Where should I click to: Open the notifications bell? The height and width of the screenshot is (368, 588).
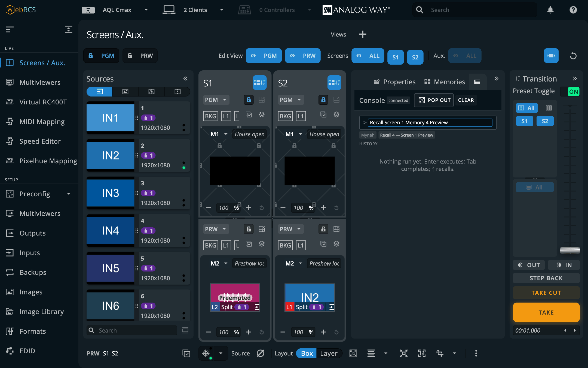[550, 10]
